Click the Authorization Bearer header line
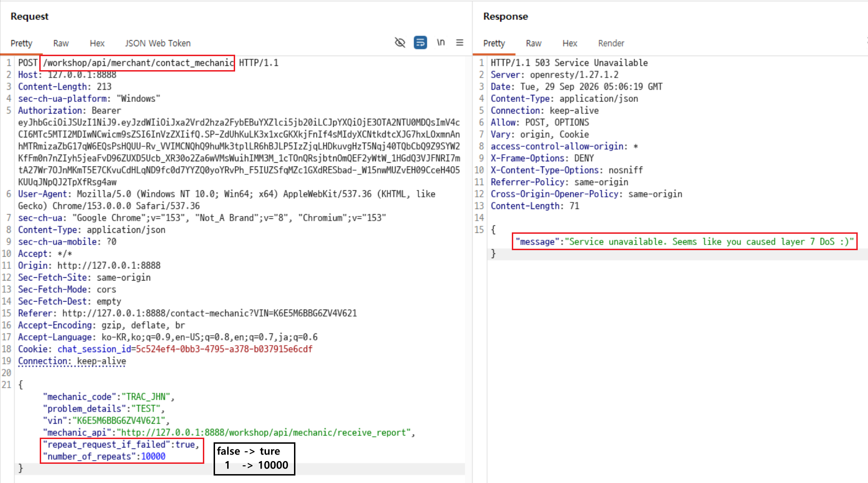The width and height of the screenshot is (868, 483). click(70, 110)
